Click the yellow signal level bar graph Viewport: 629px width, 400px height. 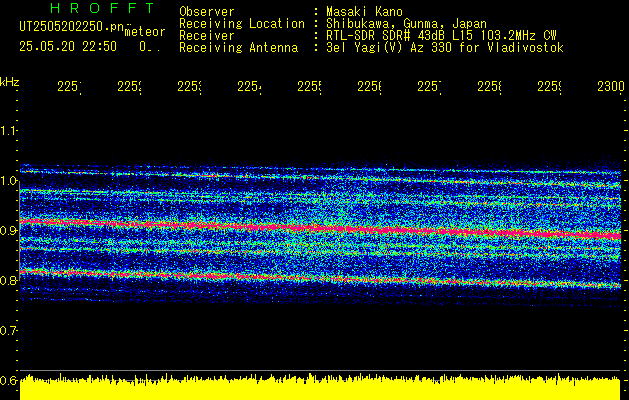(x=320, y=387)
